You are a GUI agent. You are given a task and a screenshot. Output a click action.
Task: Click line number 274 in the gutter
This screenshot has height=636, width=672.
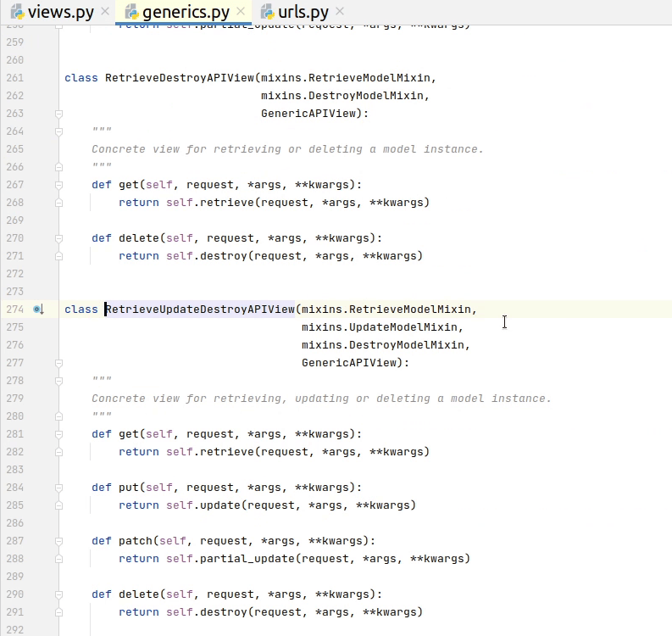[14, 310]
